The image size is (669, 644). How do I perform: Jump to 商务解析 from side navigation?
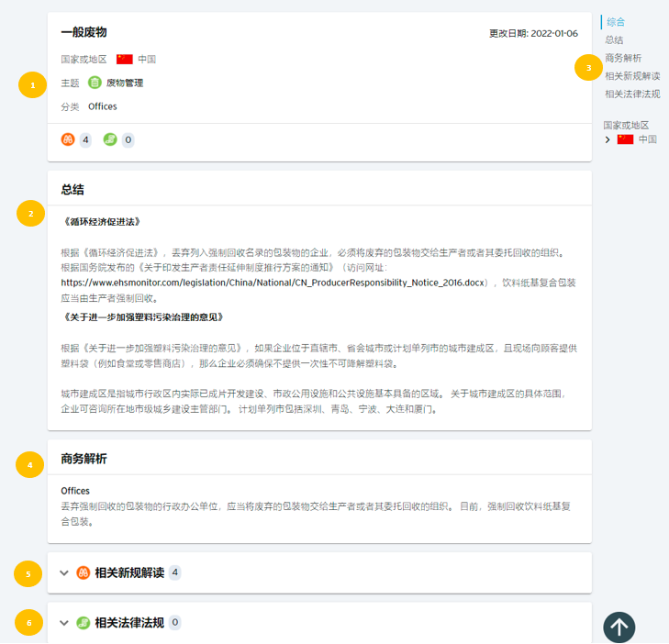click(623, 58)
